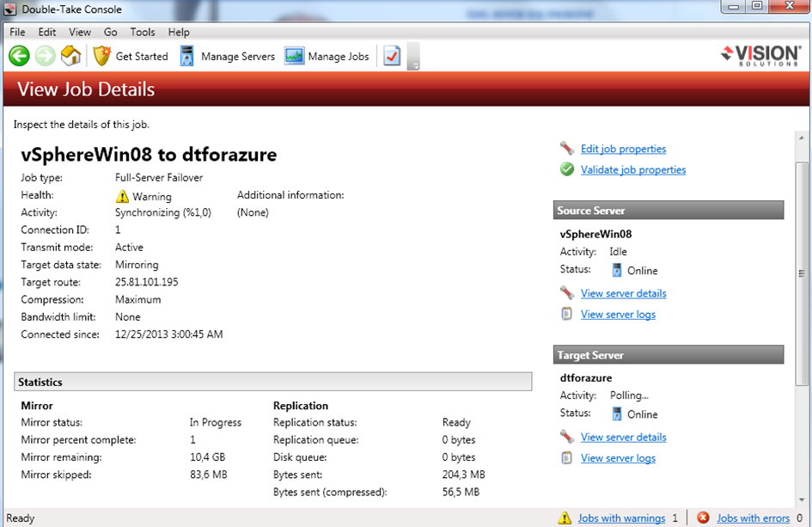
Task: Click the Replication status value Ready
Action: pos(456,422)
